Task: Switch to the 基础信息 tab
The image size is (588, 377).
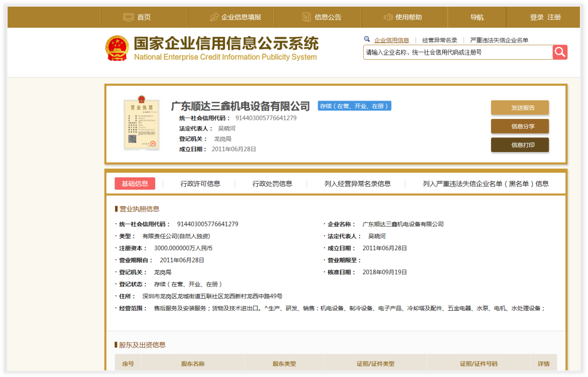Action: click(x=135, y=184)
